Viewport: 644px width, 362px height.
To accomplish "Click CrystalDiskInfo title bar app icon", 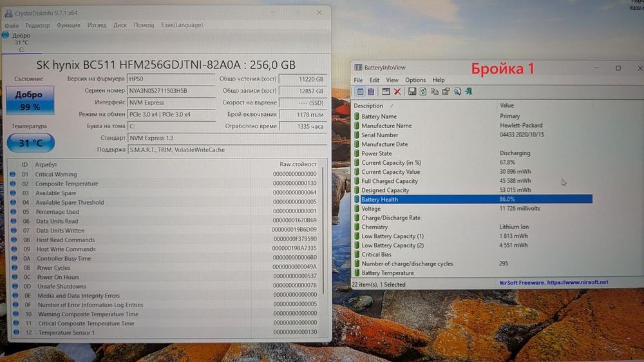I will point(8,14).
